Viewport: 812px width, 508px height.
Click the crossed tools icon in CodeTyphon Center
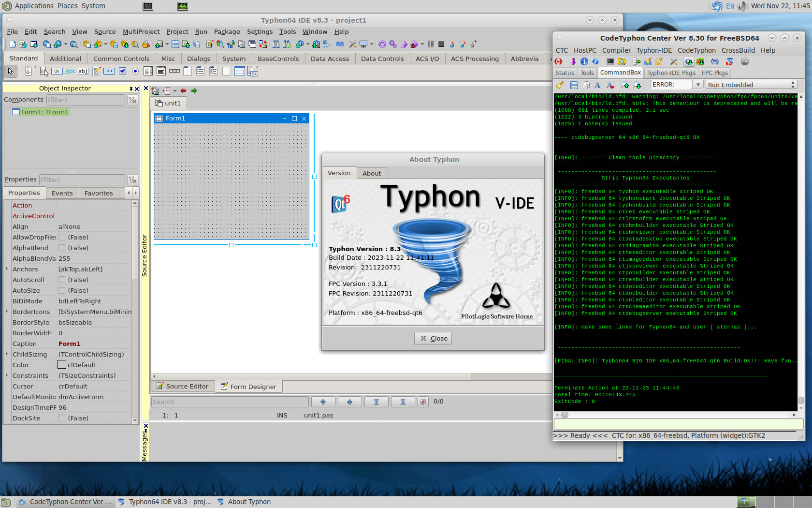[x=673, y=61]
